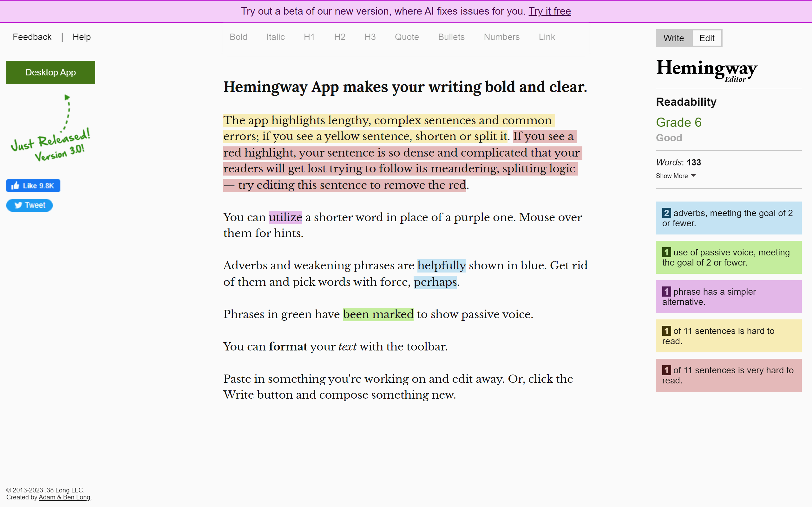Open the Adam & Ben Long link
The width and height of the screenshot is (812, 507).
[64, 497]
